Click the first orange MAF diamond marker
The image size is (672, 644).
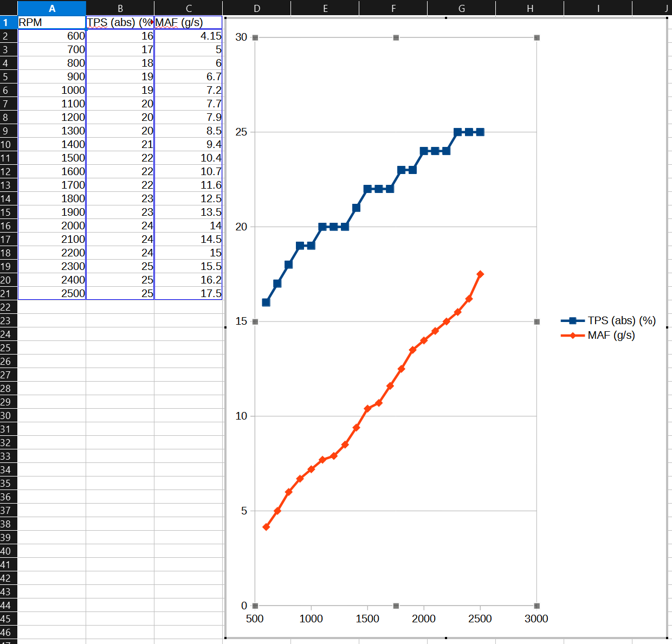[266, 527]
